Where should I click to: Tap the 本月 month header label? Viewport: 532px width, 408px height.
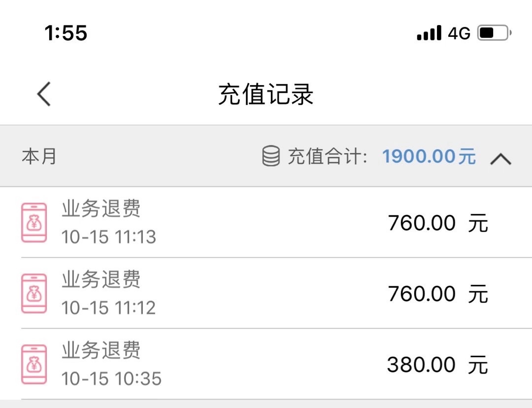point(39,157)
